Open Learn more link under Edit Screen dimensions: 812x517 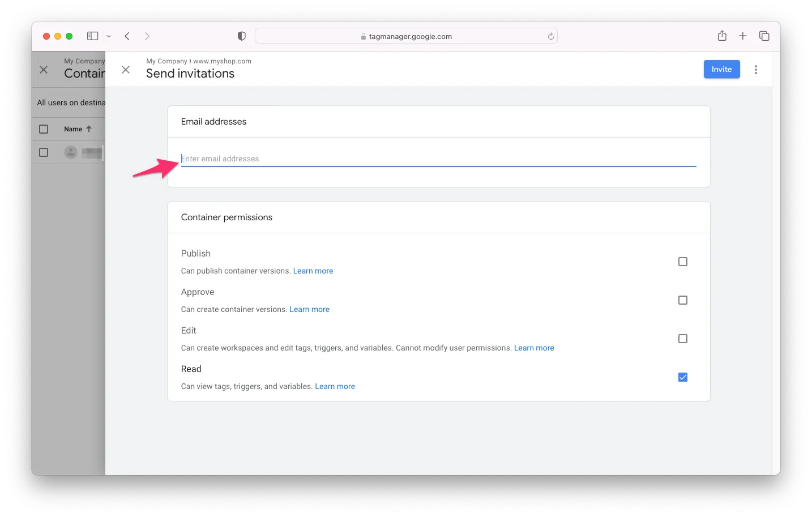click(x=534, y=348)
